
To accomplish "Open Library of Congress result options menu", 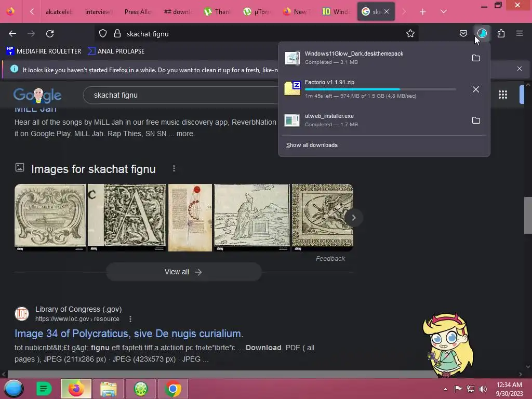I will 130,319.
